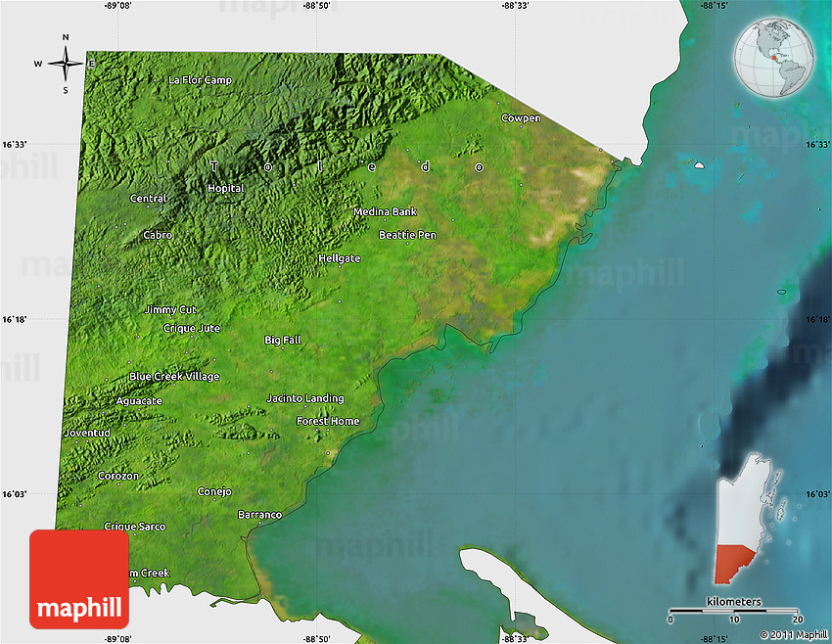Select the Barranco coastal village label
Image resolution: width=832 pixels, height=644 pixels.
tap(259, 514)
